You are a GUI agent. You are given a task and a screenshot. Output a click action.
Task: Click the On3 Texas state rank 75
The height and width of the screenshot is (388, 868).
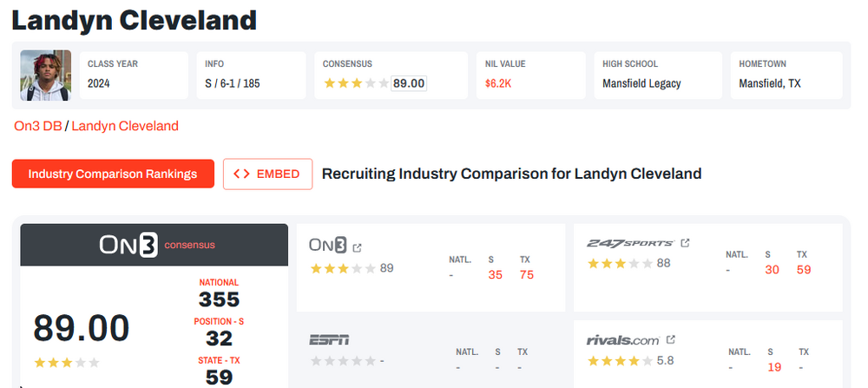click(x=525, y=275)
